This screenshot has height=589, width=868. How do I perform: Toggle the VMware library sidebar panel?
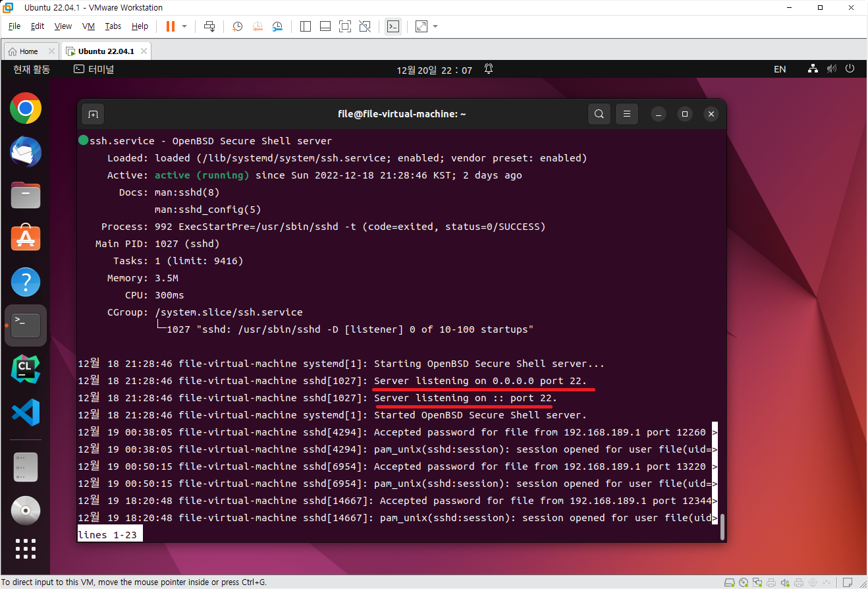point(305,26)
